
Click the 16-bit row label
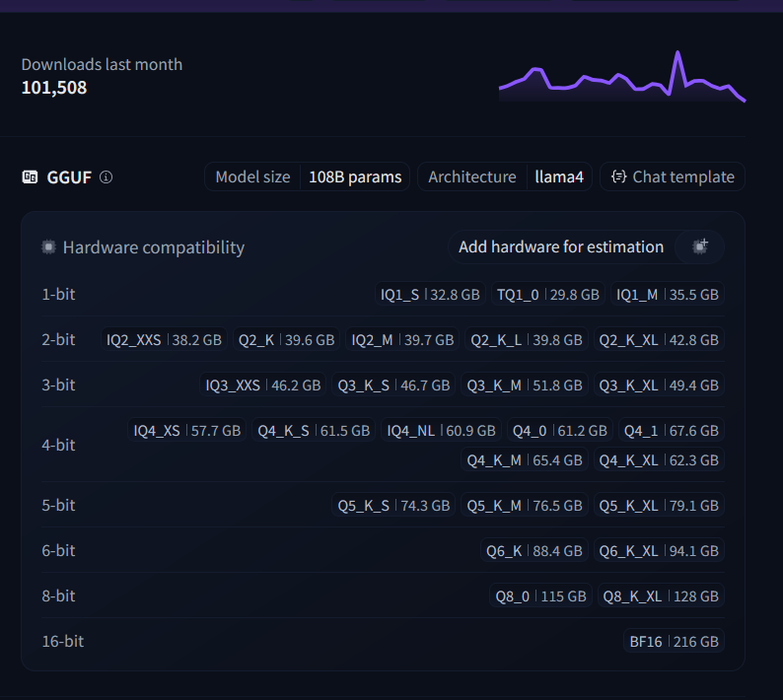(63, 642)
